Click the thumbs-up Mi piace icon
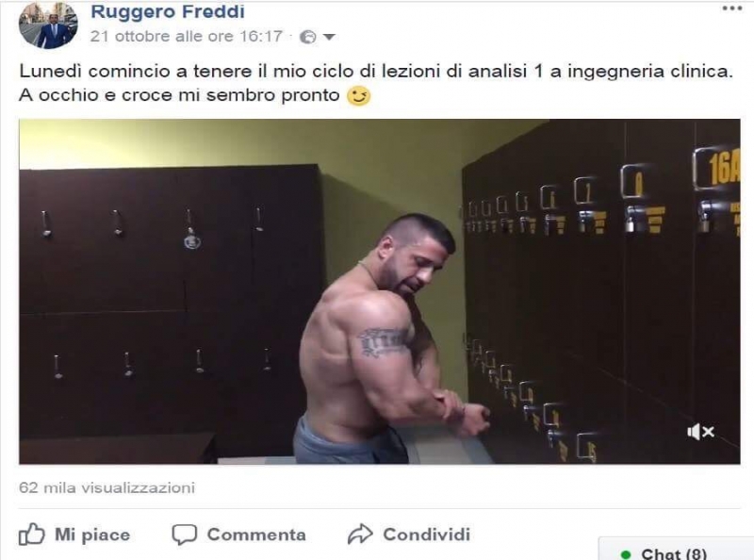The height and width of the screenshot is (560, 754). [32, 534]
